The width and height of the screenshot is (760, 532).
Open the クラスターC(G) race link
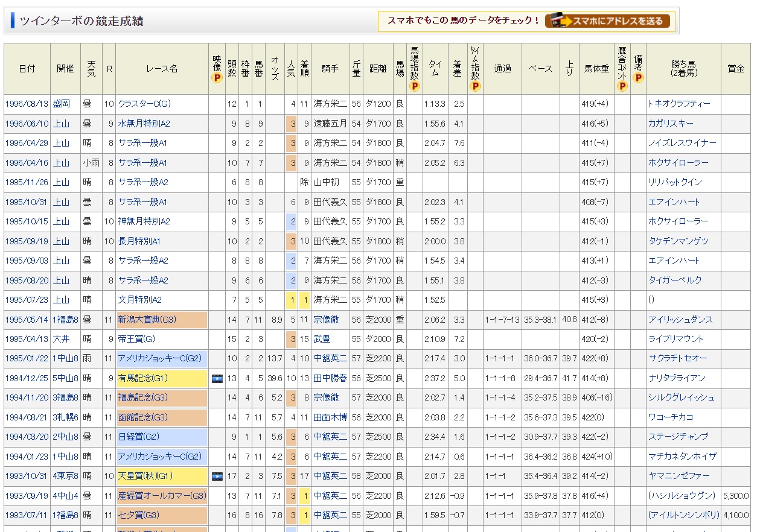(x=144, y=104)
